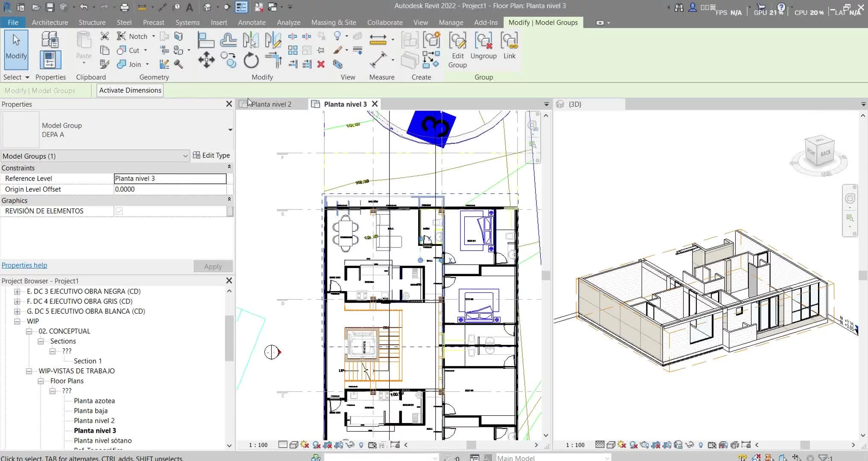
Task: Toggle the Properties palette icon
Action: [50, 60]
